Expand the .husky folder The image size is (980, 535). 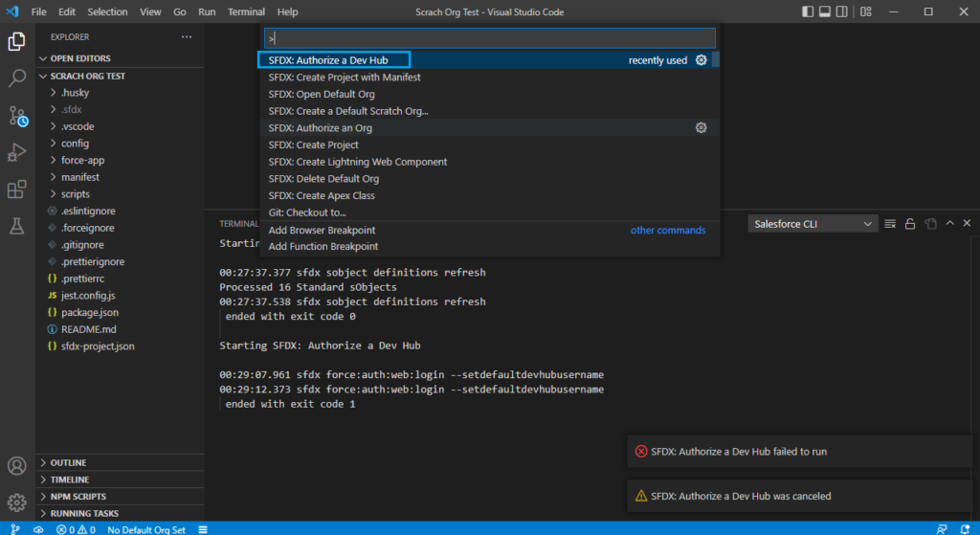tap(120, 93)
